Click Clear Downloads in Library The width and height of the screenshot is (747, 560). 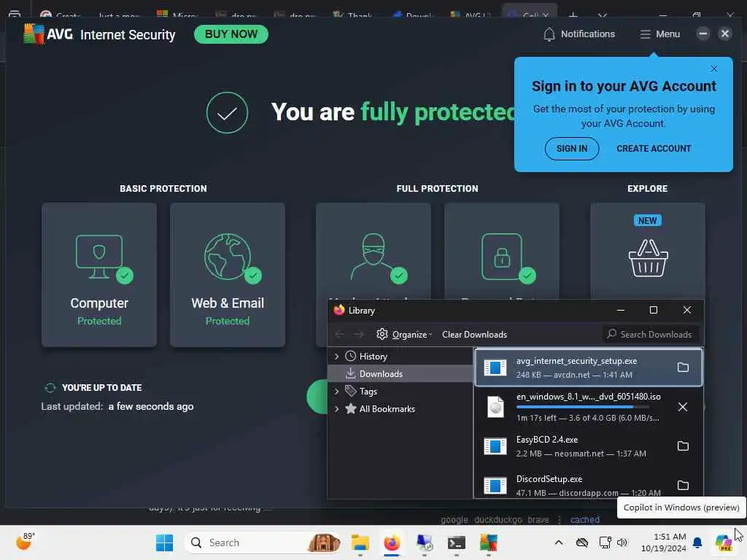[474, 334]
